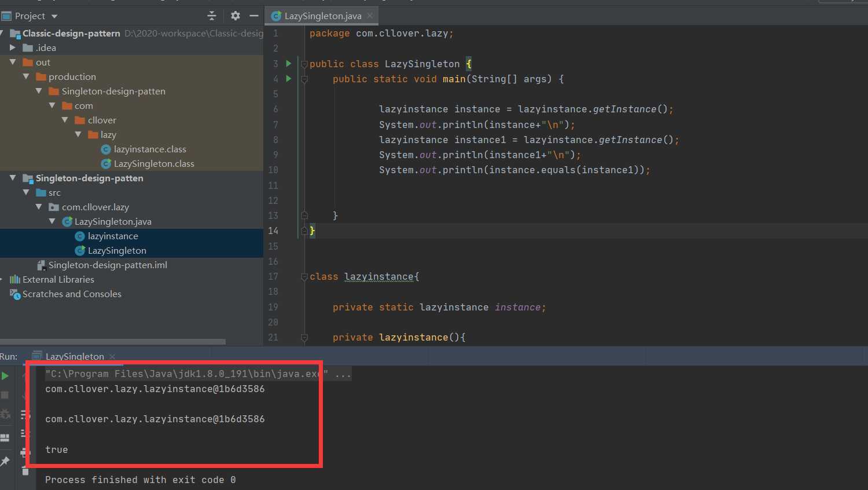Viewport: 868px width, 490px height.
Task: Click the first lazyinstance@1b6d3586 output line
Action: click(x=155, y=389)
